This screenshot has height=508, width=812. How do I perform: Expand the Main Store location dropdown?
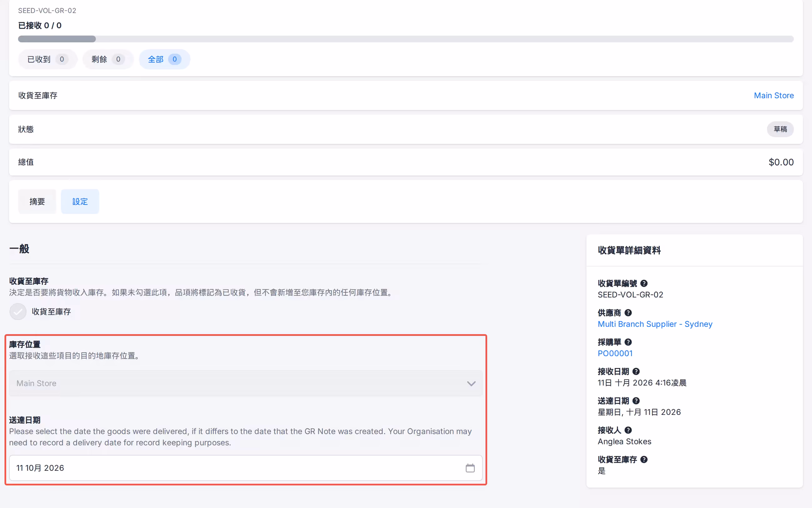click(246, 383)
